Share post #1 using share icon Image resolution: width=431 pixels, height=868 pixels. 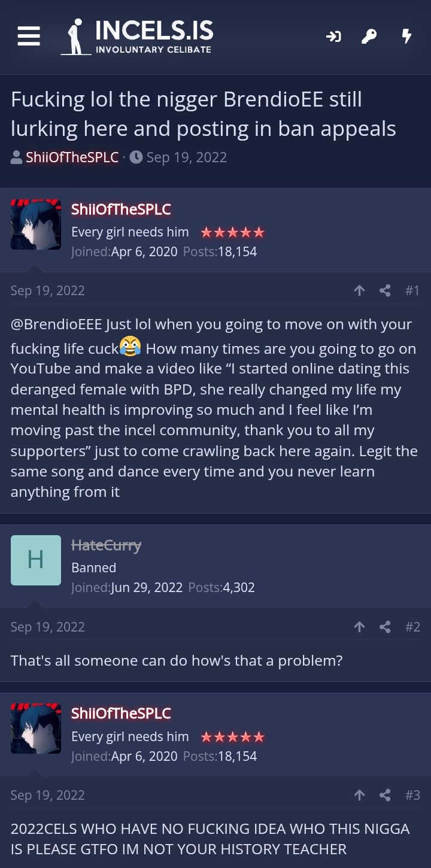(x=385, y=291)
